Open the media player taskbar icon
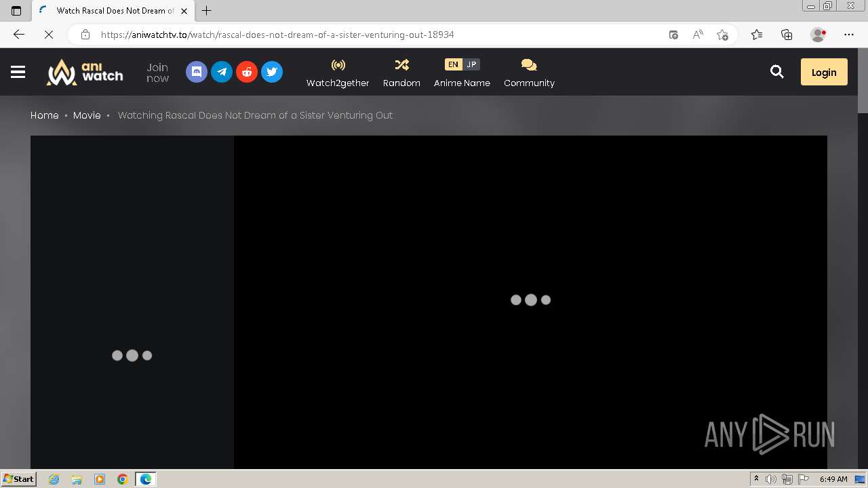This screenshot has width=868, height=488. (100, 479)
